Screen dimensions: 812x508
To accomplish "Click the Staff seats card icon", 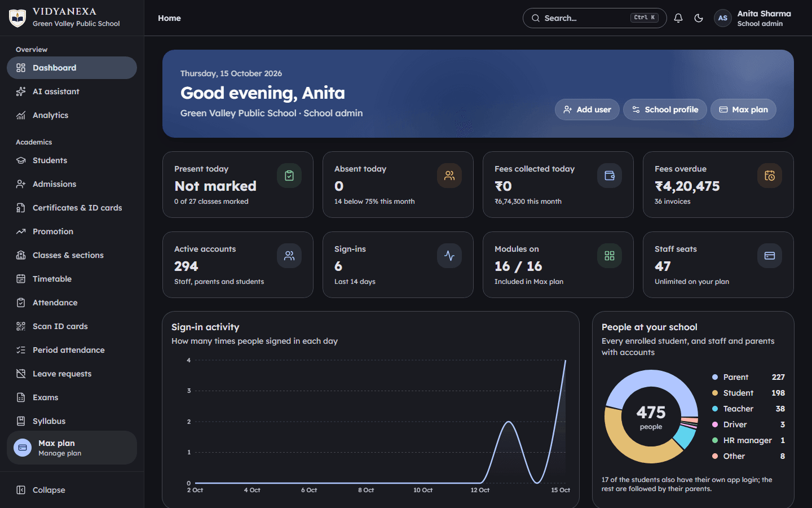I will click(770, 256).
